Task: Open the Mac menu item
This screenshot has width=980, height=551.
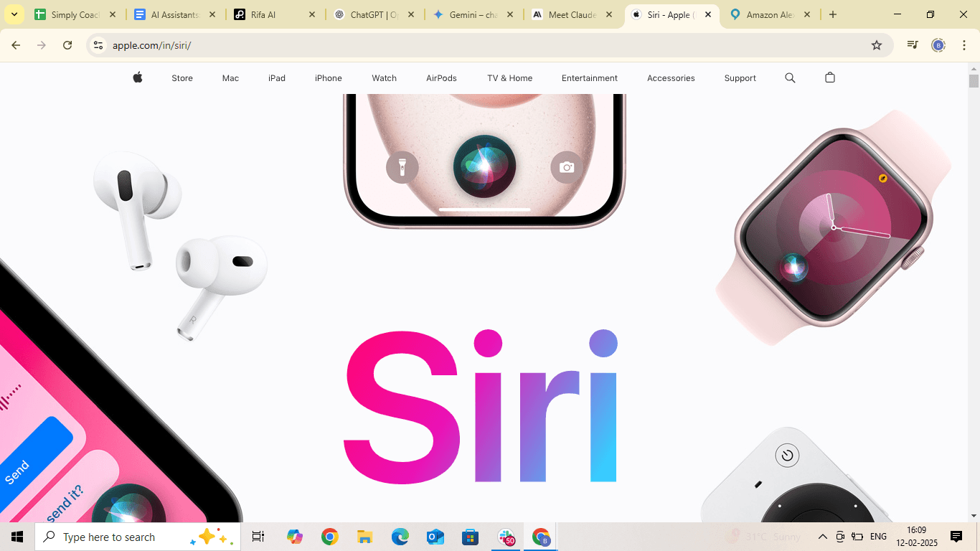Action: 230,78
